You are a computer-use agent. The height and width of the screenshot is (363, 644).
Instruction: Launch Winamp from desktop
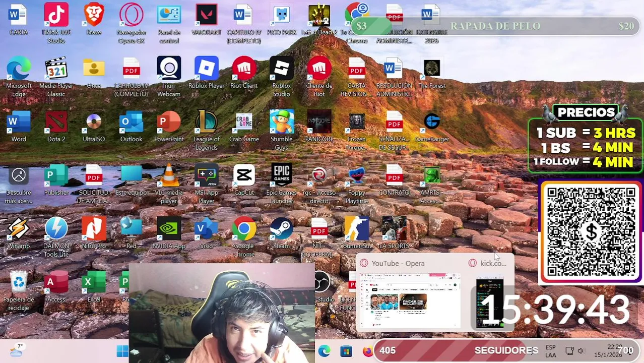[x=19, y=234]
